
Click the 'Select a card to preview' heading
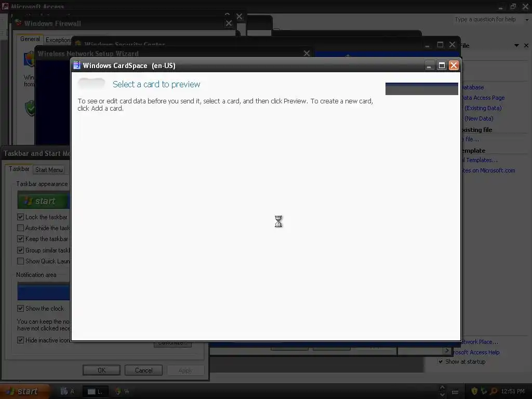click(156, 84)
